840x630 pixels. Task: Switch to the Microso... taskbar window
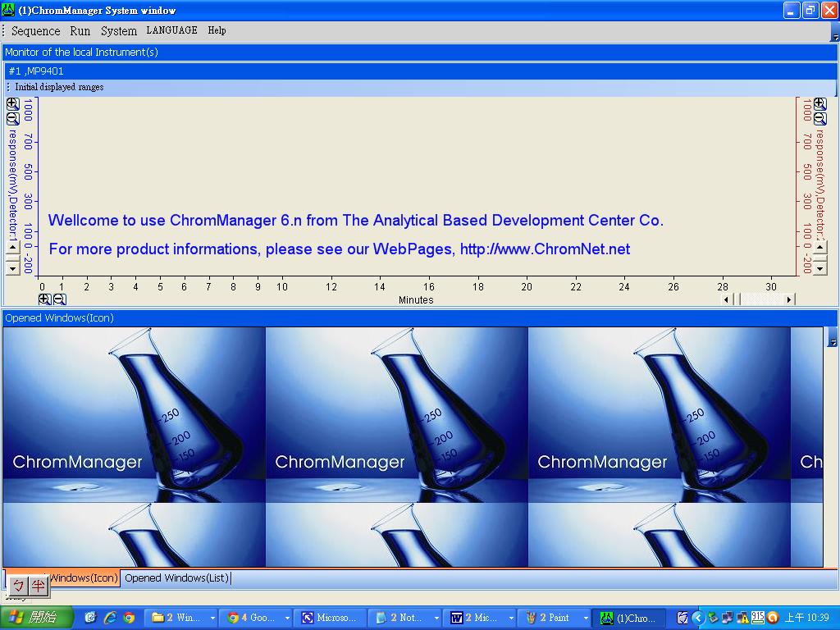(331, 618)
